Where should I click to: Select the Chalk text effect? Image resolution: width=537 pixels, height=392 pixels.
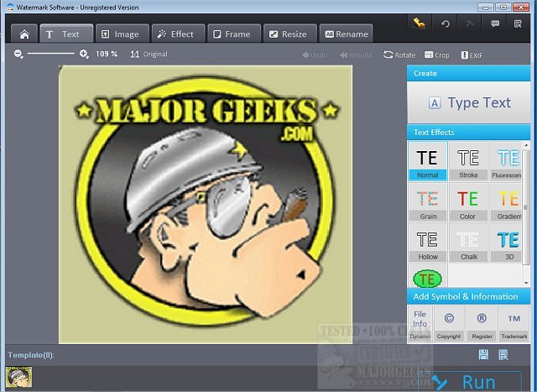click(468, 243)
